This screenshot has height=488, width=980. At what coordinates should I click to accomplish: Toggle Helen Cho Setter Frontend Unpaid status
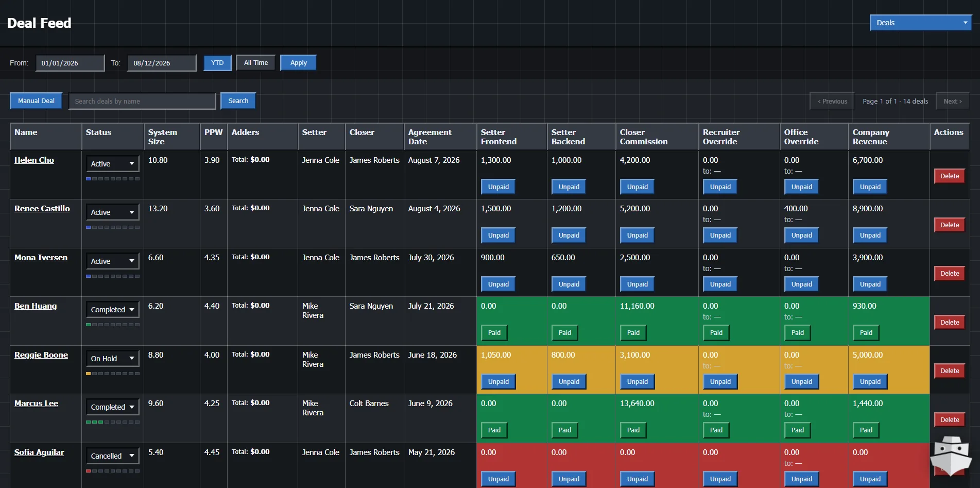click(x=498, y=187)
